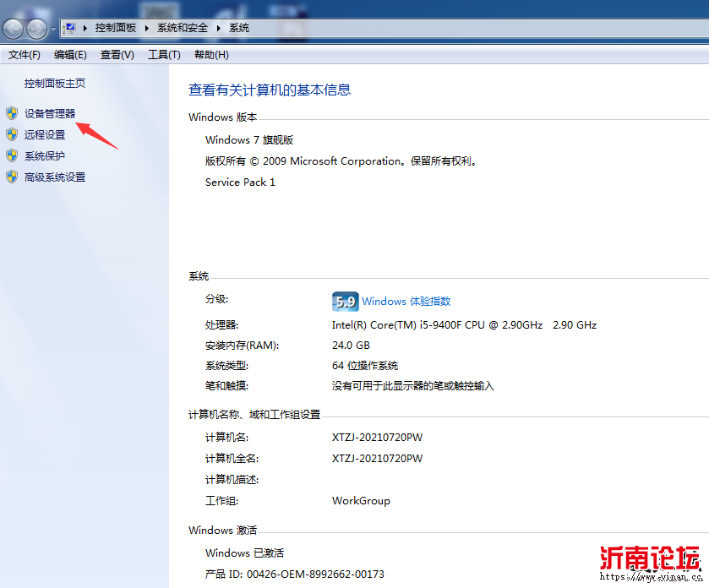Open the 编辑(E) menu

point(70,55)
